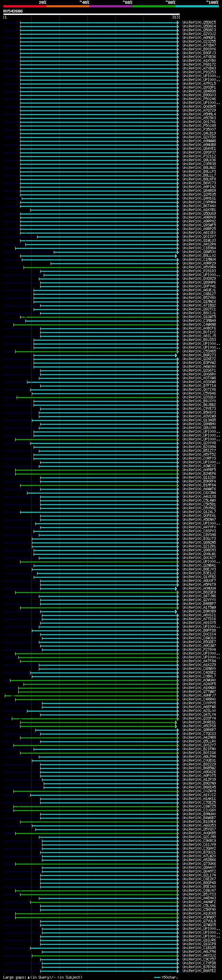Select hit UniRef100_Q4H1G1
222x980 pixels.
199,198
